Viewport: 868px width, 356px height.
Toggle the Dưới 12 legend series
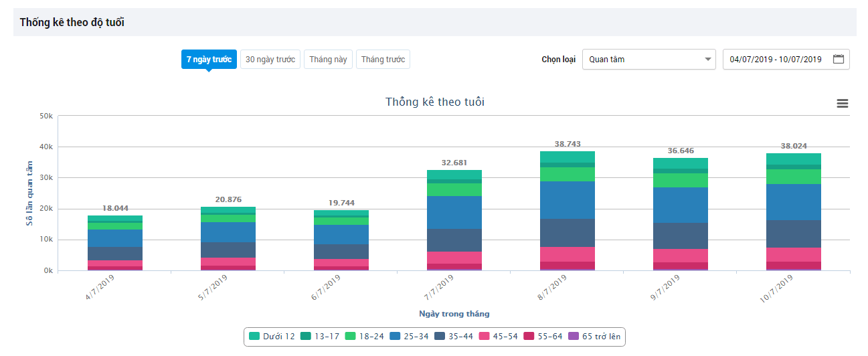[272, 337]
